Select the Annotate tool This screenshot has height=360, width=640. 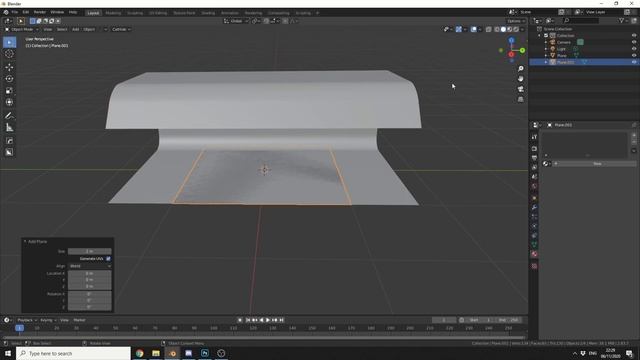click(x=9, y=116)
